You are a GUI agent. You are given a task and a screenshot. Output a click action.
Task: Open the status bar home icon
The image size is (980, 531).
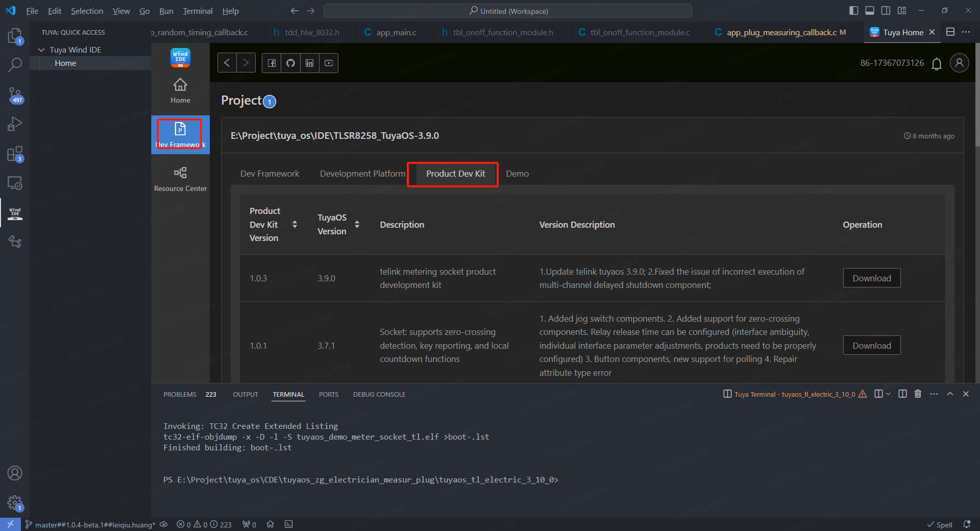pos(271,524)
